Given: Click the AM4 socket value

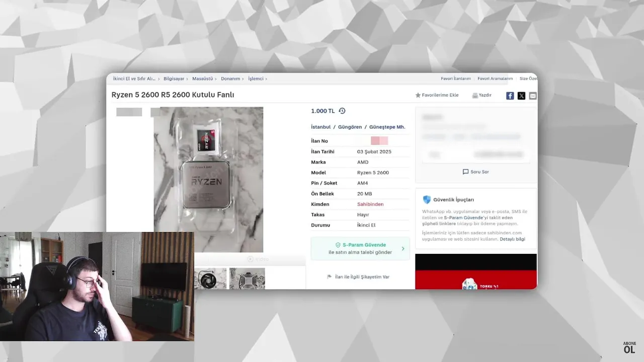Looking at the screenshot, I should (x=362, y=184).
